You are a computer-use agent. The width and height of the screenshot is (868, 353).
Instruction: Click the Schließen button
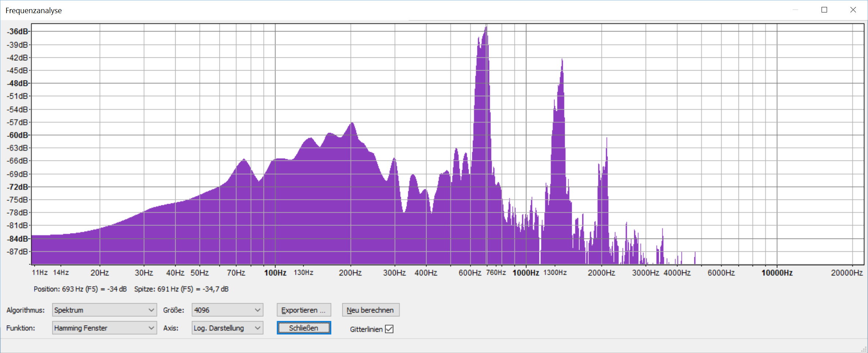point(304,328)
